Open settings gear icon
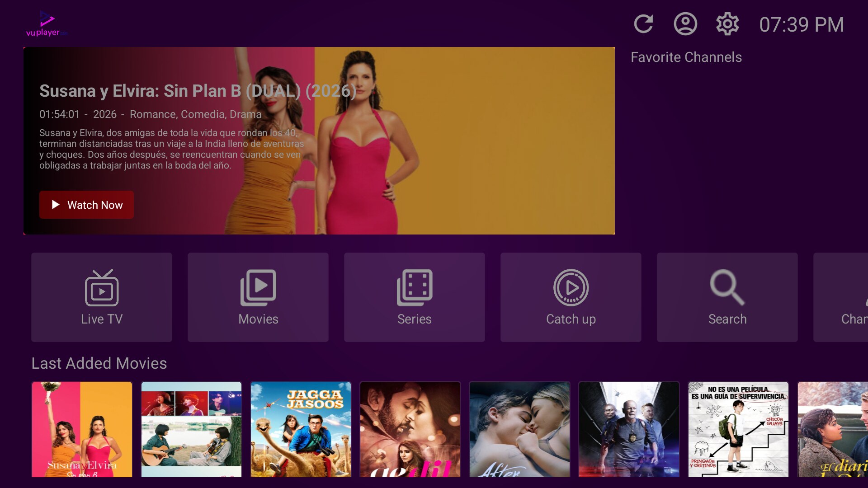The width and height of the screenshot is (868, 488). tap(727, 24)
